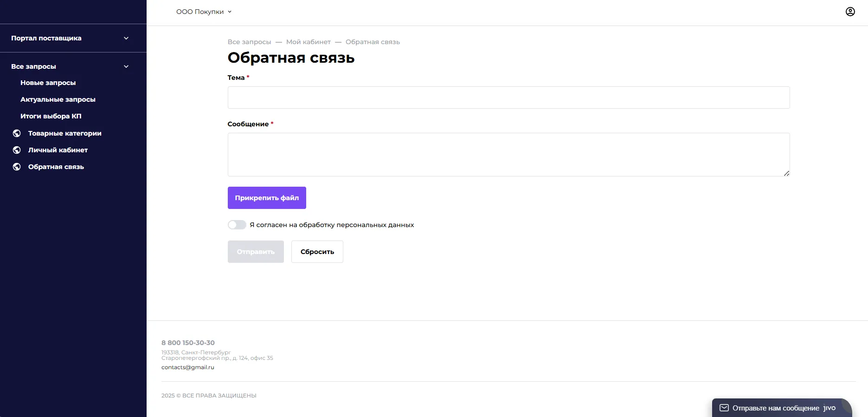
Task: Enable personal data processing consent toggle
Action: click(x=237, y=225)
